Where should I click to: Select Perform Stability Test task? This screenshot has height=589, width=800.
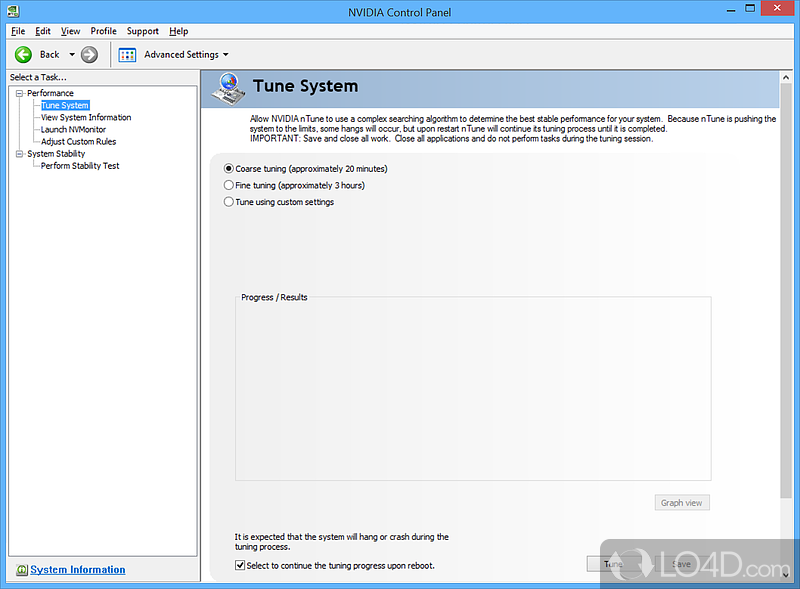[x=80, y=166]
